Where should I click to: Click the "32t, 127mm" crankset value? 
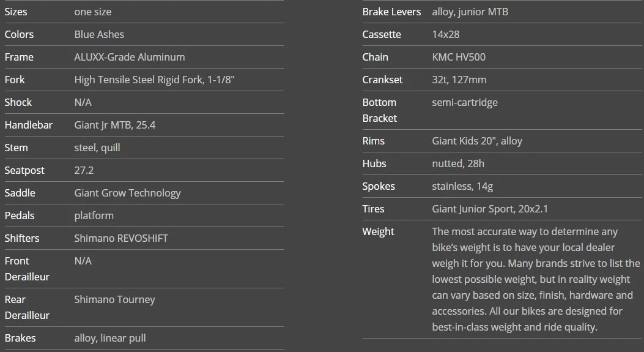tap(459, 80)
